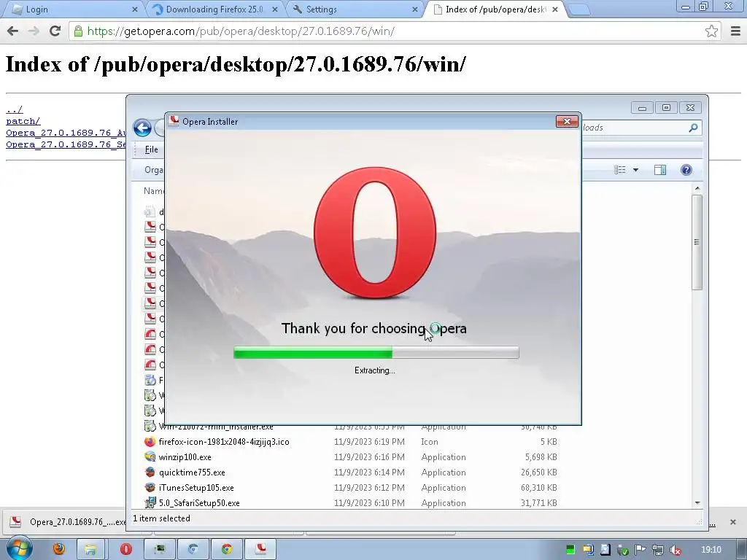Click the Explorer scrollbar up arrow
Screen dimensions: 747x560
point(697,189)
